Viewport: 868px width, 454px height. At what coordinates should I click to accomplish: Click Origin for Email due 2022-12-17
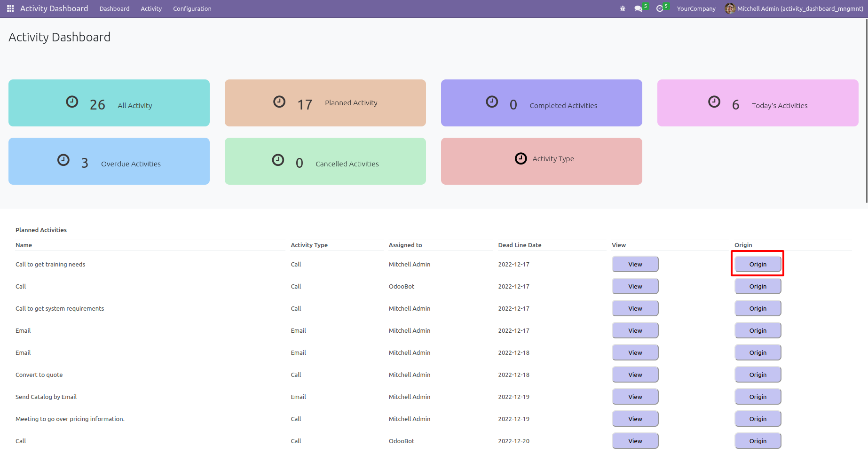(x=758, y=330)
